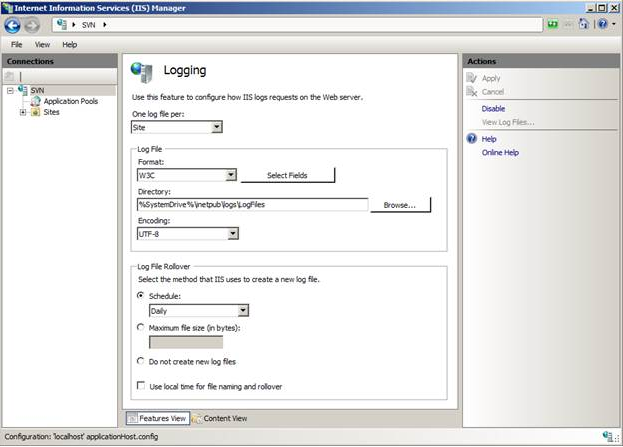Open the UTF-8 Encoding dropdown
The image size is (623, 447).
click(x=233, y=234)
